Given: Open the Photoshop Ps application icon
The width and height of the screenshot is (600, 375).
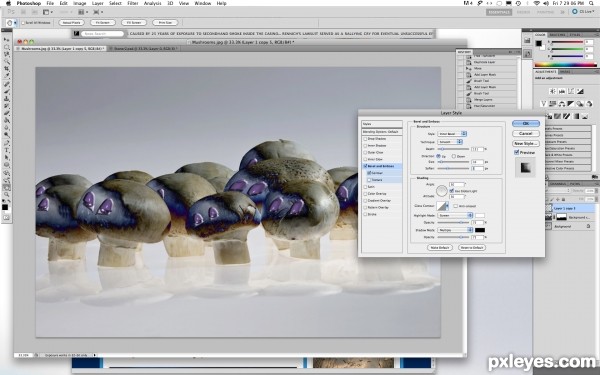Looking at the screenshot, I should coord(11,12).
